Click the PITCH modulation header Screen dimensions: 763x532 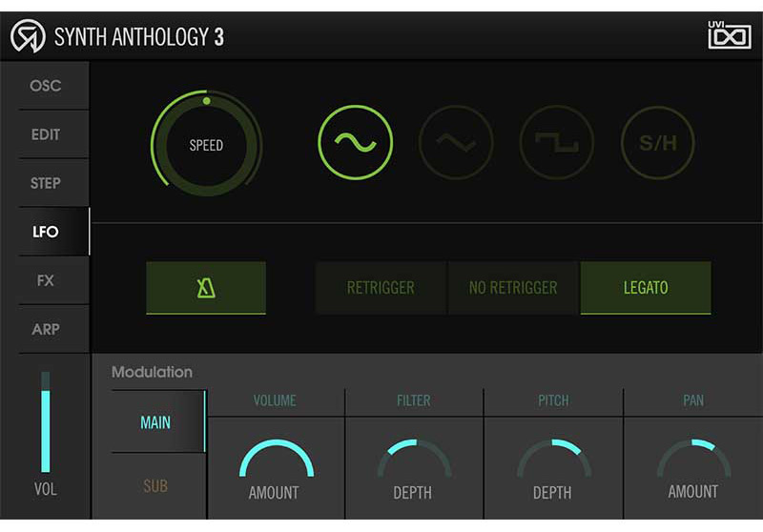pyautogui.click(x=553, y=400)
